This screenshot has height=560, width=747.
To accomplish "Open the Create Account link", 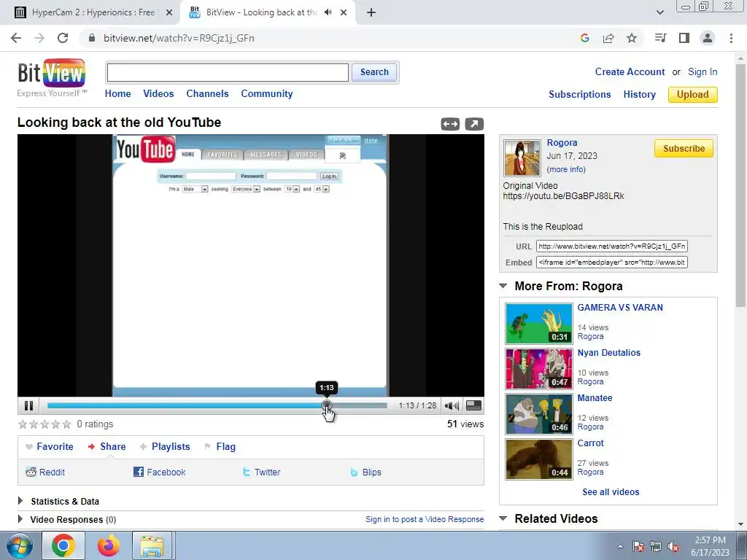I will pos(630,72).
